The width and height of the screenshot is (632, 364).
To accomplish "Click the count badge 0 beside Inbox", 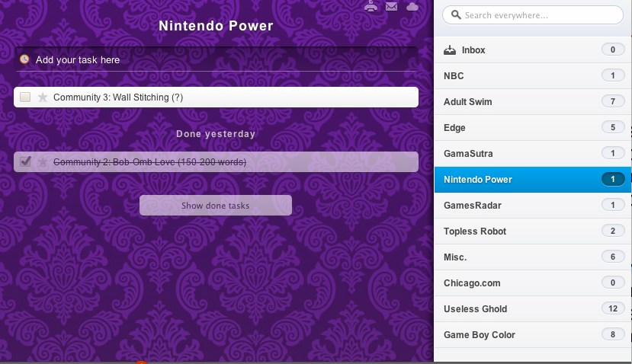I will tap(613, 49).
